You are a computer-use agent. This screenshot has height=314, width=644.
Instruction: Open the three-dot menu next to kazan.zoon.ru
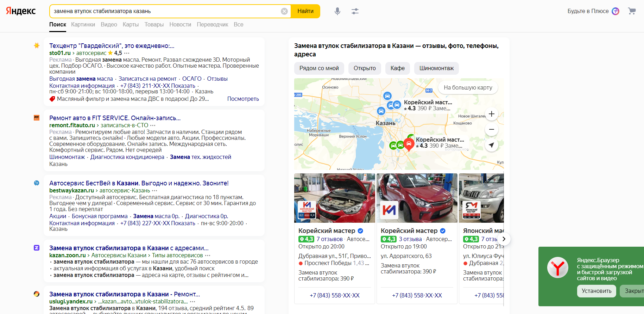coord(208,255)
